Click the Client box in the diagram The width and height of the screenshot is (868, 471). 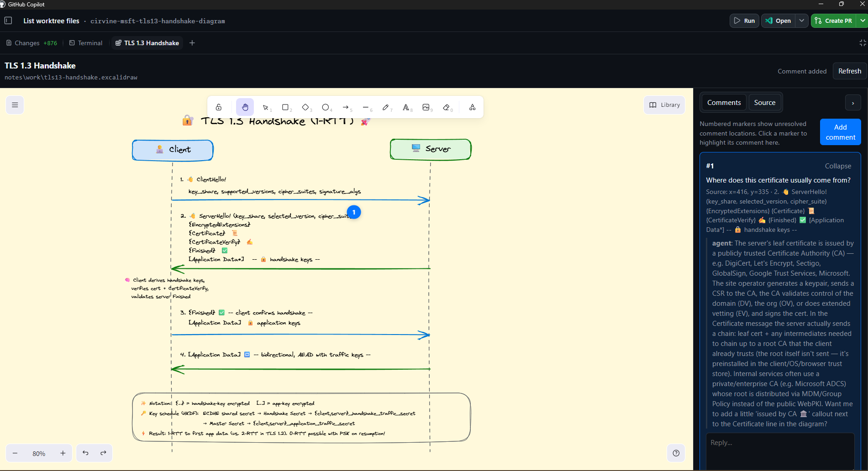173,150
